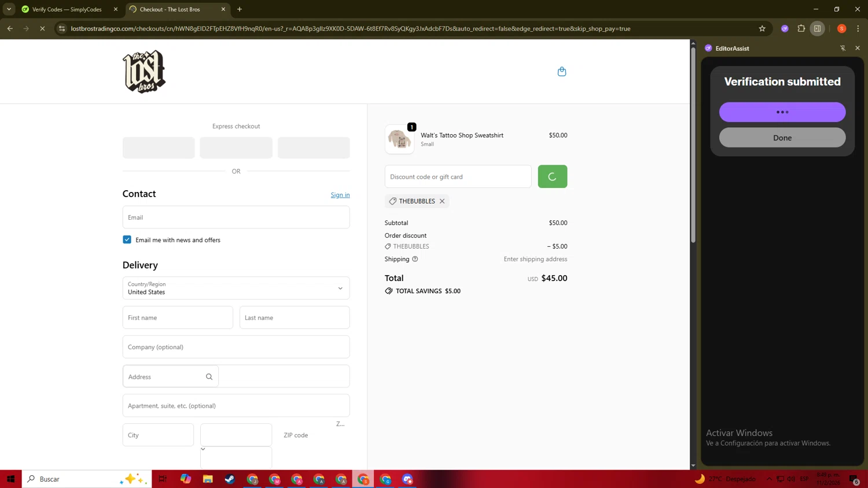Screen dimensions: 868x488
Task: Close the Verify Codes — SimplyCodes tab
Action: tap(116, 9)
